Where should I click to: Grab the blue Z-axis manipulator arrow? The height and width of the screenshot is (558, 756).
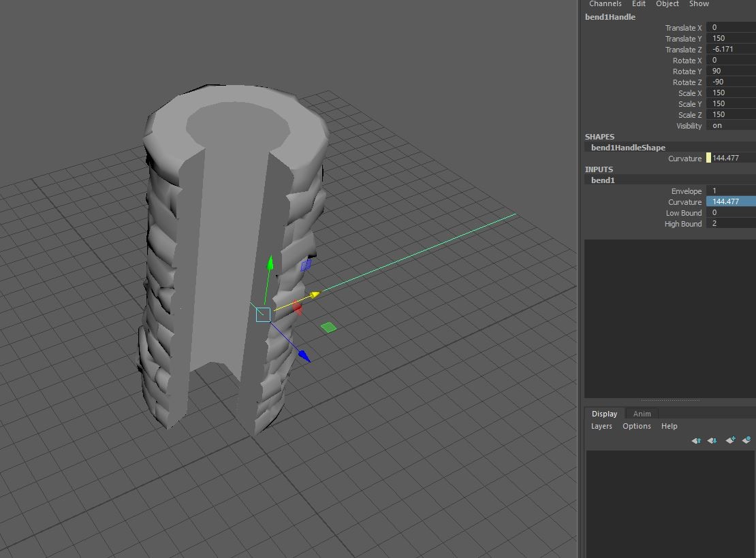tap(304, 356)
